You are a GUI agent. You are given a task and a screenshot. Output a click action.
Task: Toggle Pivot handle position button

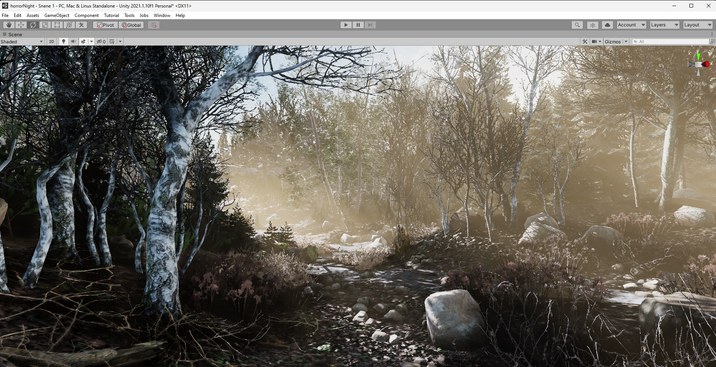coord(105,25)
